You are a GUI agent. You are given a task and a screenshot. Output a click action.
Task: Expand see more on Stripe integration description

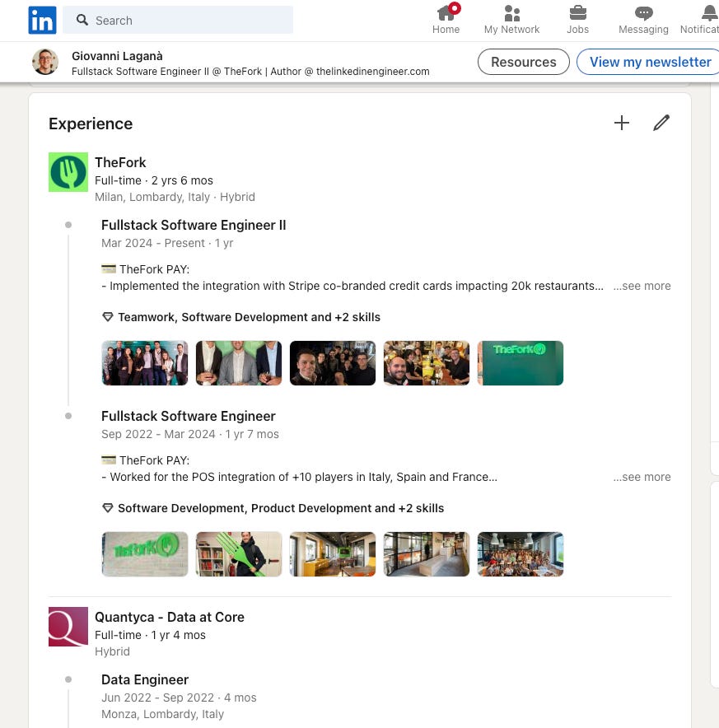coord(642,286)
